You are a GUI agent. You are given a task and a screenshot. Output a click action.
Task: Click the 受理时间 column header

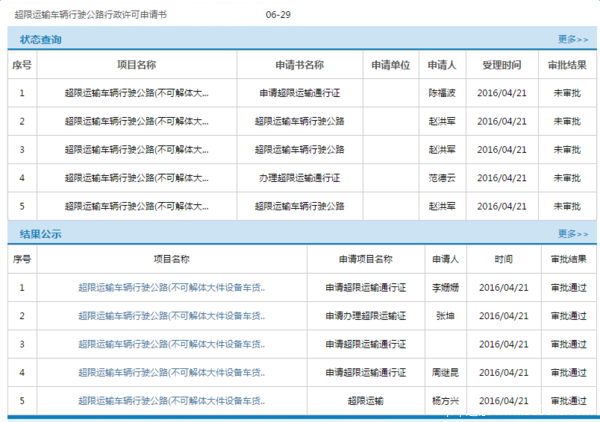click(x=502, y=65)
